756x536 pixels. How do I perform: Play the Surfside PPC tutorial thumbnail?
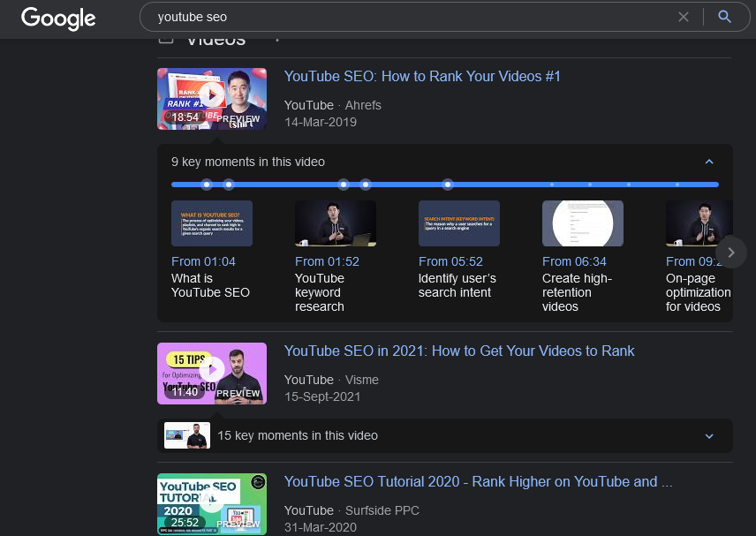[212, 504]
